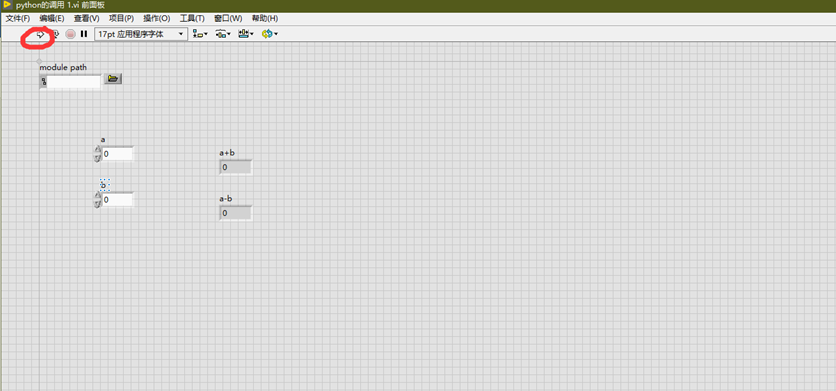Click the a+b indicator value box
Viewport: 836px width, 391px height.
[235, 167]
